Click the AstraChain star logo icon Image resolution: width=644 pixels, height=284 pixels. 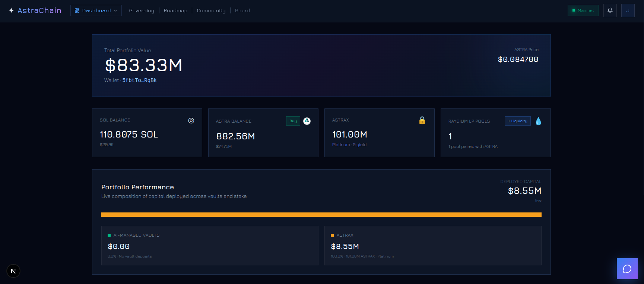point(11,10)
